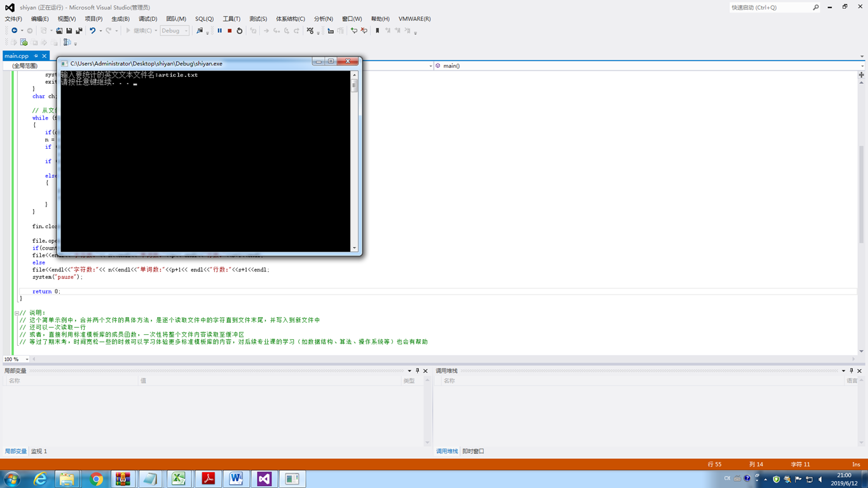This screenshot has height=488, width=868.
Task: Open Microsoft Word from the taskbar
Action: 236,478
